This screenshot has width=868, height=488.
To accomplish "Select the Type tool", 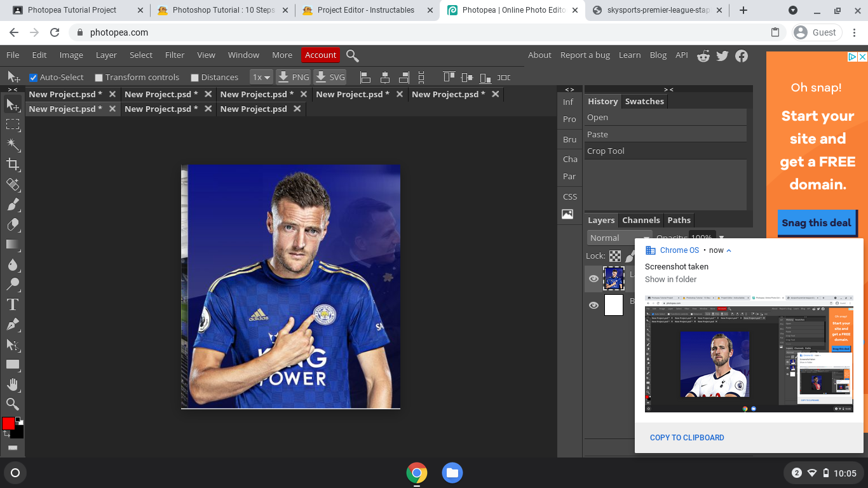I will tap(12, 304).
